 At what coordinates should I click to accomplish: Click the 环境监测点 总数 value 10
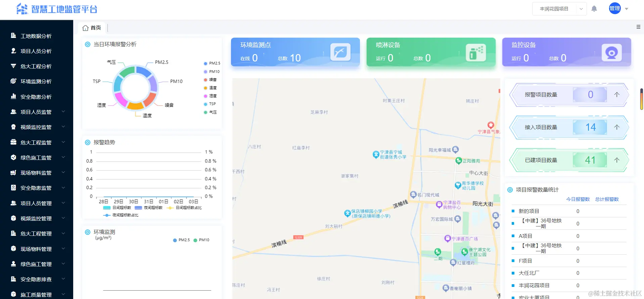[x=295, y=58]
